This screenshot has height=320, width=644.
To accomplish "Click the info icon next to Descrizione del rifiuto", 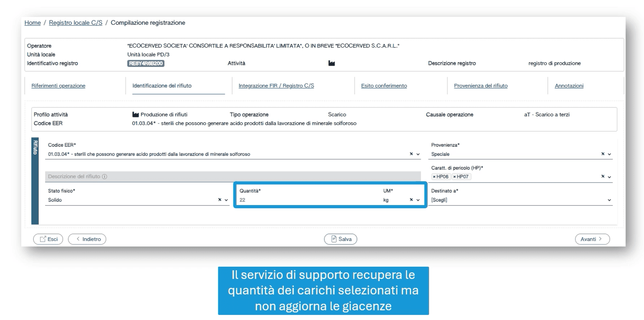I will (x=105, y=177).
